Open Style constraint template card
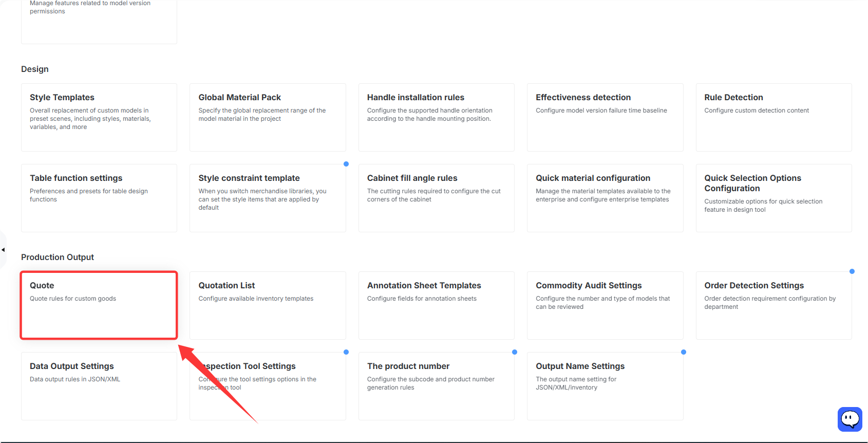 click(x=268, y=198)
